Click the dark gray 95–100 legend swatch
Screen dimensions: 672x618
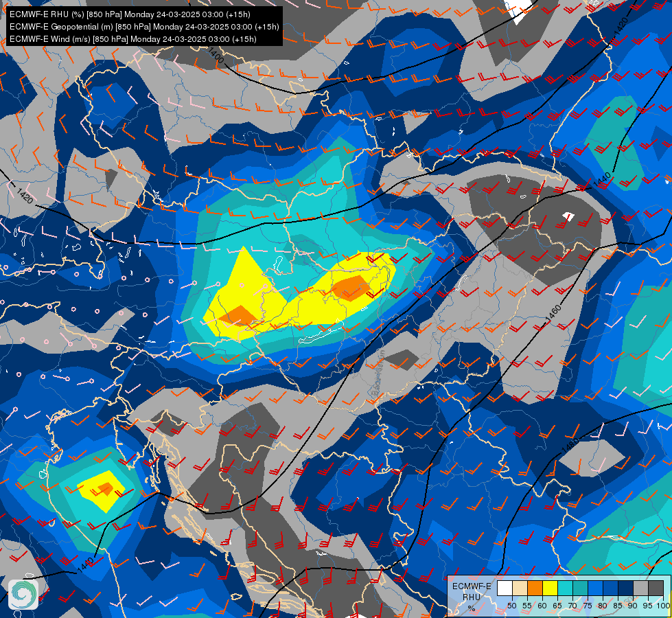pyautogui.click(x=656, y=588)
